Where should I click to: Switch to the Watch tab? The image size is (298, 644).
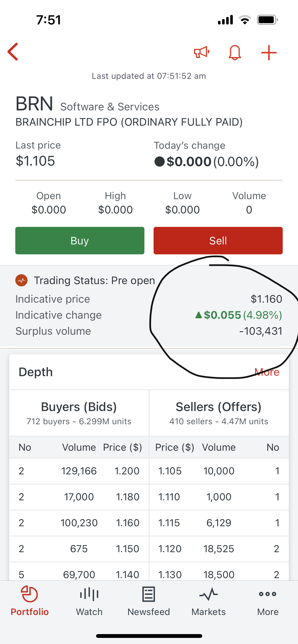click(x=89, y=601)
